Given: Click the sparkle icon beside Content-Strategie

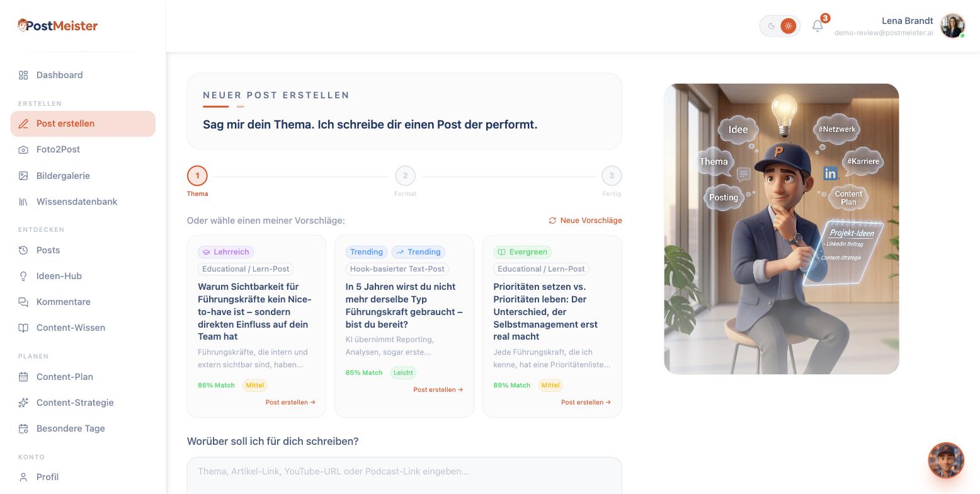Looking at the screenshot, I should (x=23, y=403).
